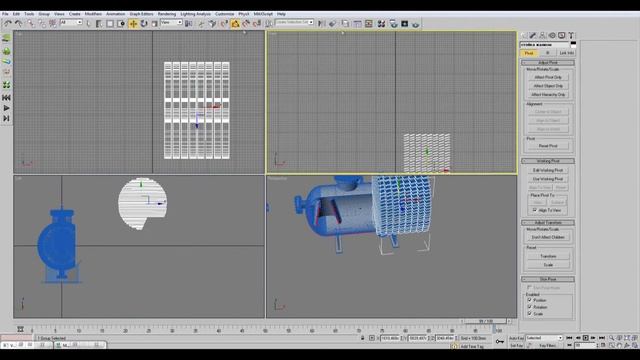
Task: Toggle the highlighted Angle Snap button
Action: (236, 24)
